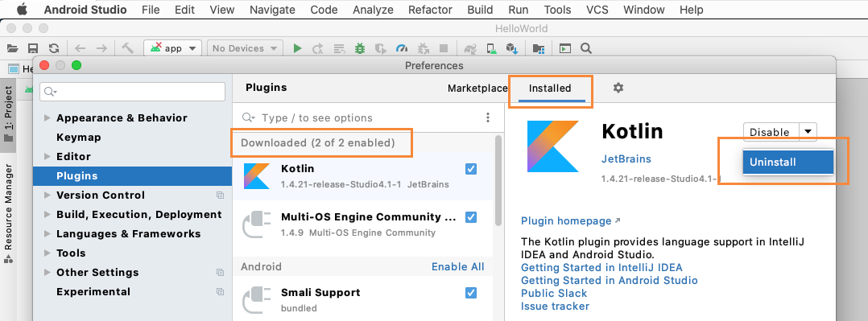Viewport: 868px width, 321px height.
Task: Expand Appearance & Behavior settings
Action: (47, 118)
